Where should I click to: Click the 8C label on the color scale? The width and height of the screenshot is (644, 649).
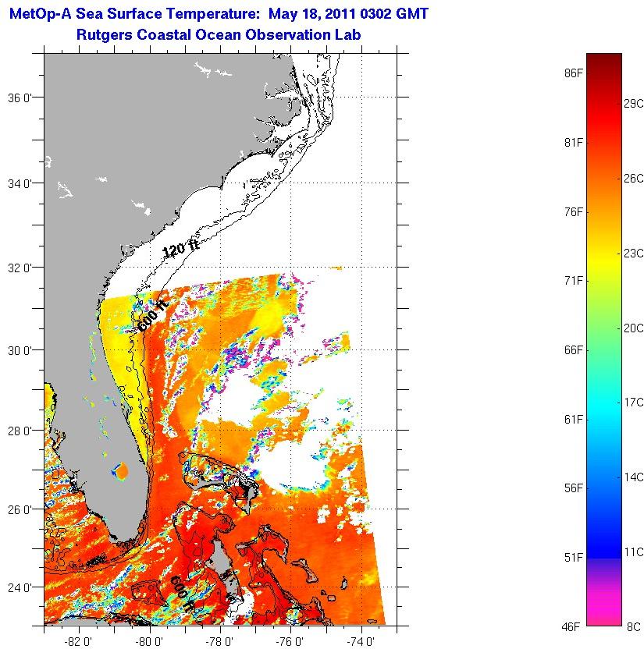634,627
